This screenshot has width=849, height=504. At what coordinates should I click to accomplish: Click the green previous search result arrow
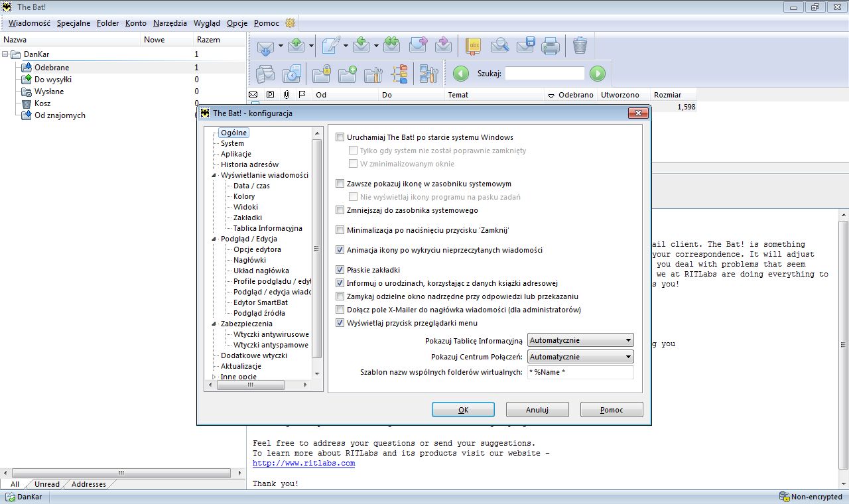pos(460,73)
